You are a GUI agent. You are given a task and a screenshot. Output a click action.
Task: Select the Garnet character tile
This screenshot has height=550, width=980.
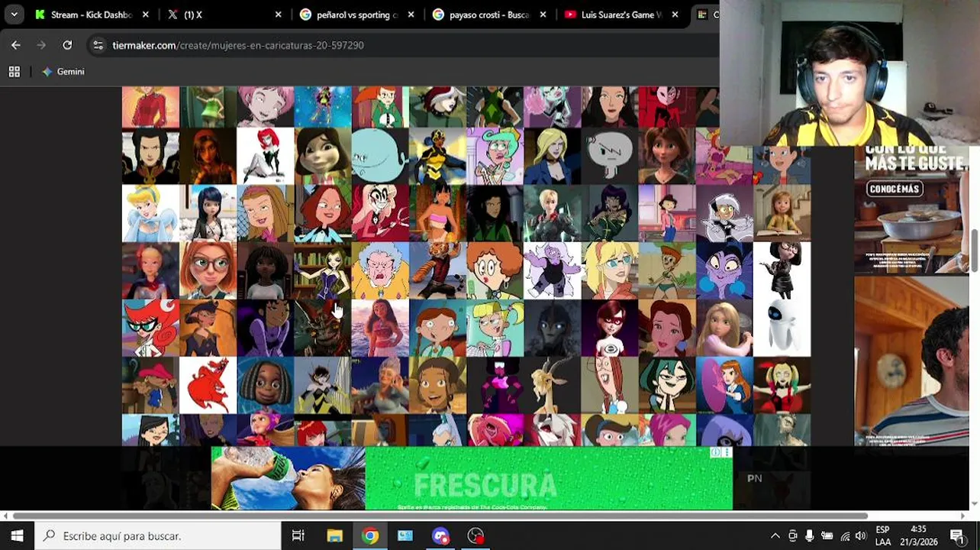495,385
